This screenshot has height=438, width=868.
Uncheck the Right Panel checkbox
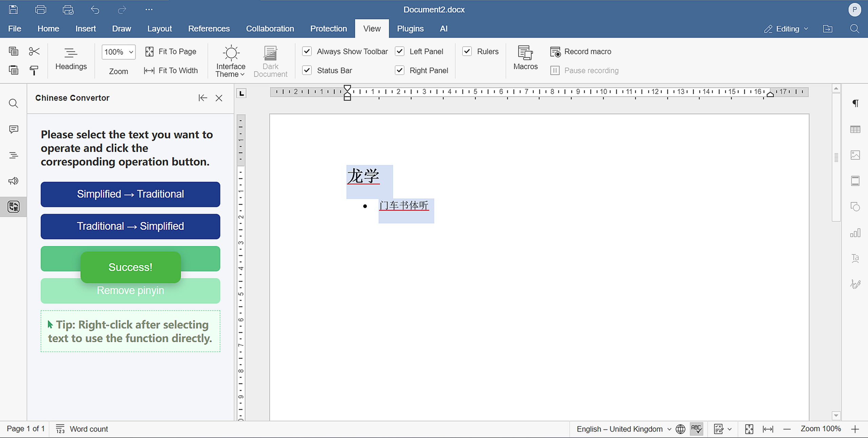[x=400, y=70]
